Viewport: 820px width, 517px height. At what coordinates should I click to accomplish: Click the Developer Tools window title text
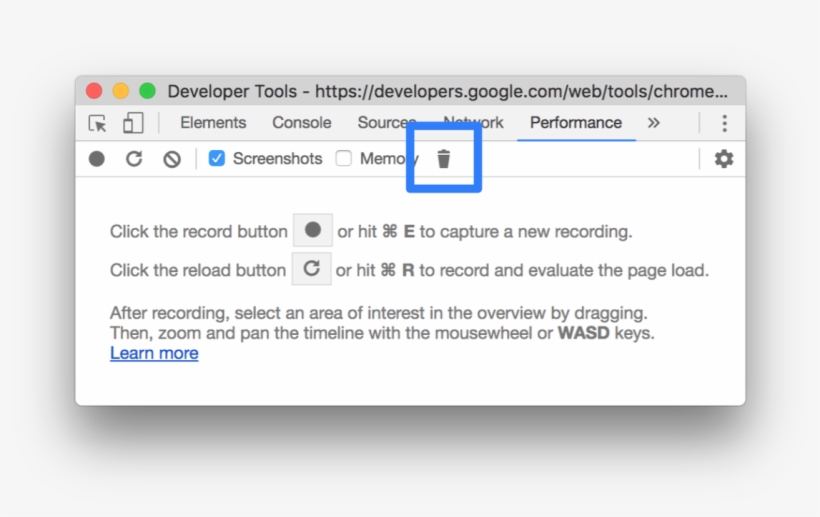click(x=448, y=91)
